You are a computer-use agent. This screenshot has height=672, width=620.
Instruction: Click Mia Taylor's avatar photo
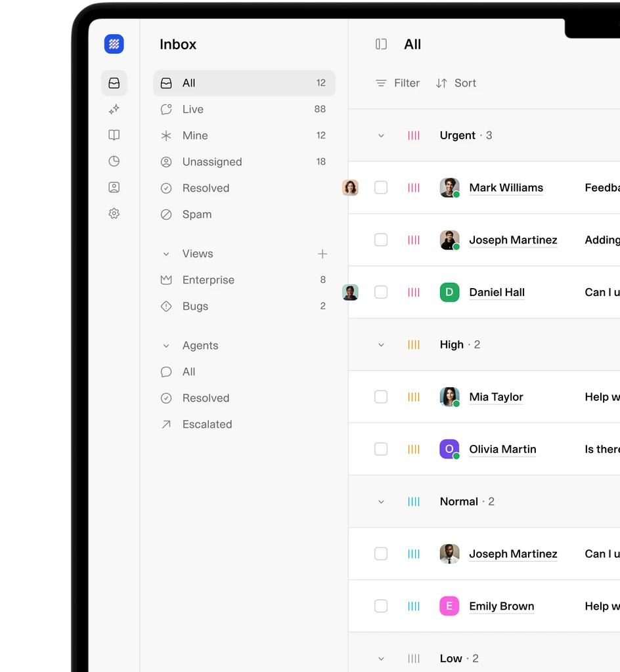coord(449,397)
